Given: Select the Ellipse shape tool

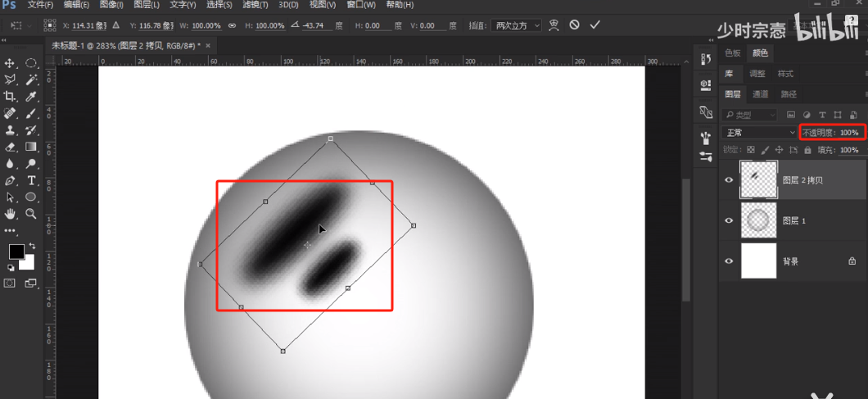Looking at the screenshot, I should [31, 197].
